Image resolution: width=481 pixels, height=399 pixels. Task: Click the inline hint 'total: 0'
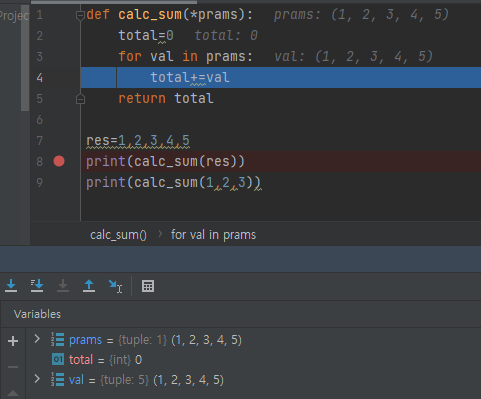[x=226, y=35]
